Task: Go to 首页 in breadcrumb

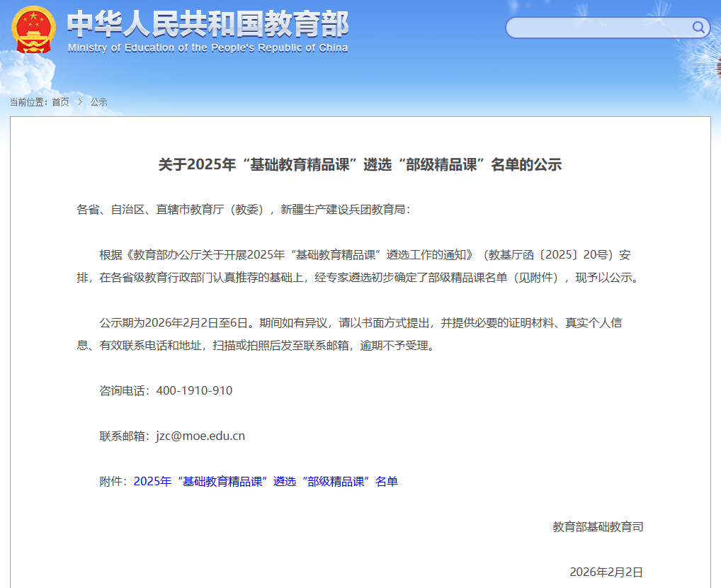Action: tap(61, 102)
